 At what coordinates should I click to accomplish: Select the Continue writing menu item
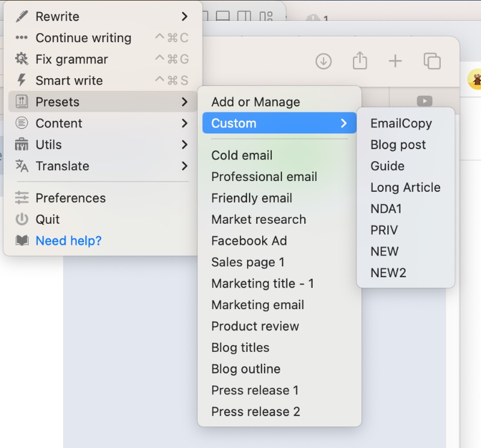pyautogui.click(x=83, y=38)
